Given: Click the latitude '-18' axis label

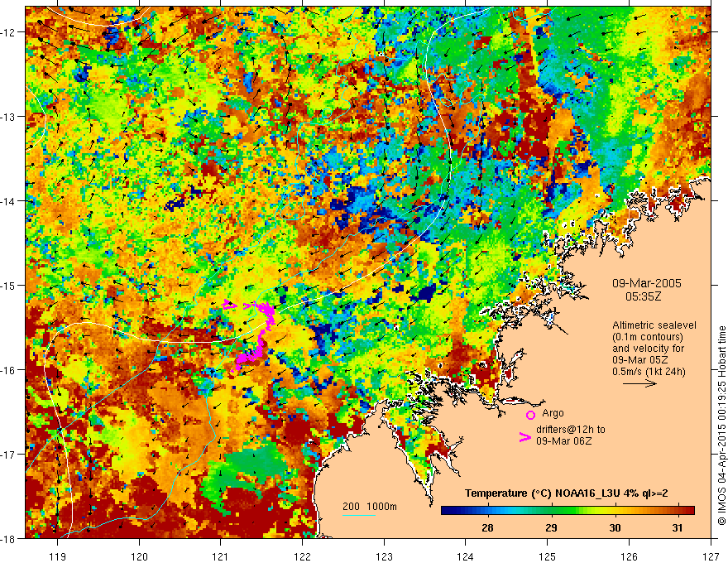Looking at the screenshot, I should 8,538.
